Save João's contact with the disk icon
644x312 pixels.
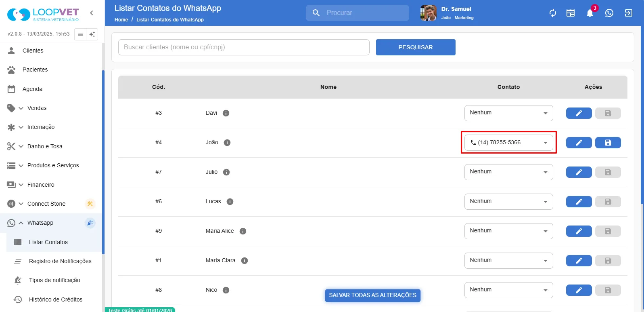coord(608,143)
